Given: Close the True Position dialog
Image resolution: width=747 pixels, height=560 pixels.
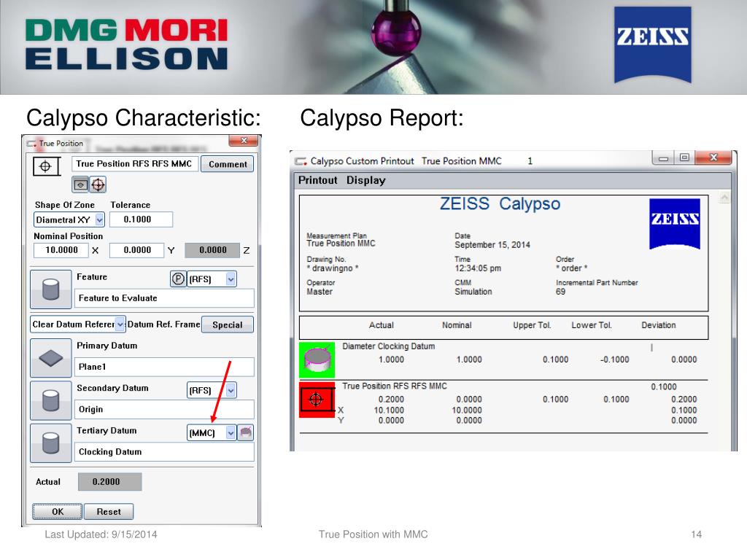Looking at the screenshot, I should (244, 141).
